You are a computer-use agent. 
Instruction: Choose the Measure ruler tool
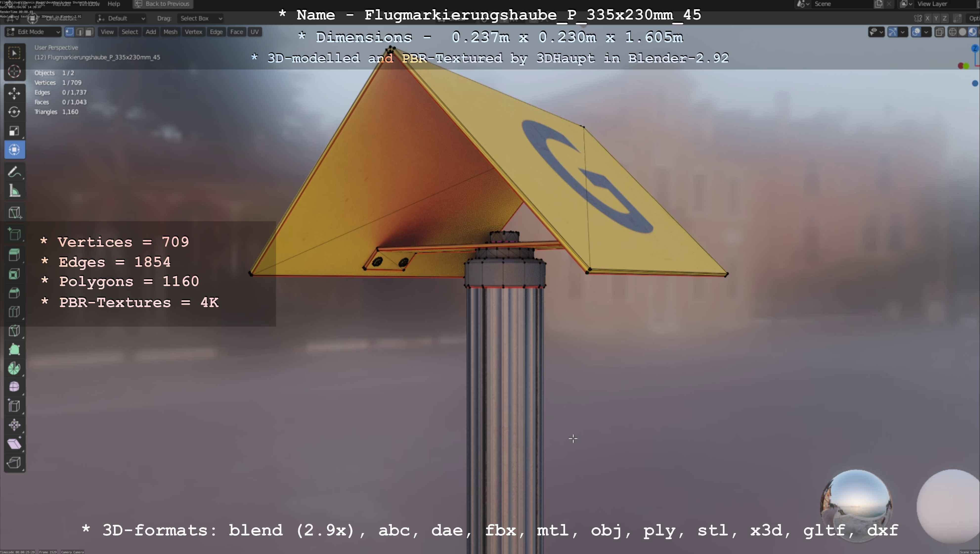[x=14, y=191]
